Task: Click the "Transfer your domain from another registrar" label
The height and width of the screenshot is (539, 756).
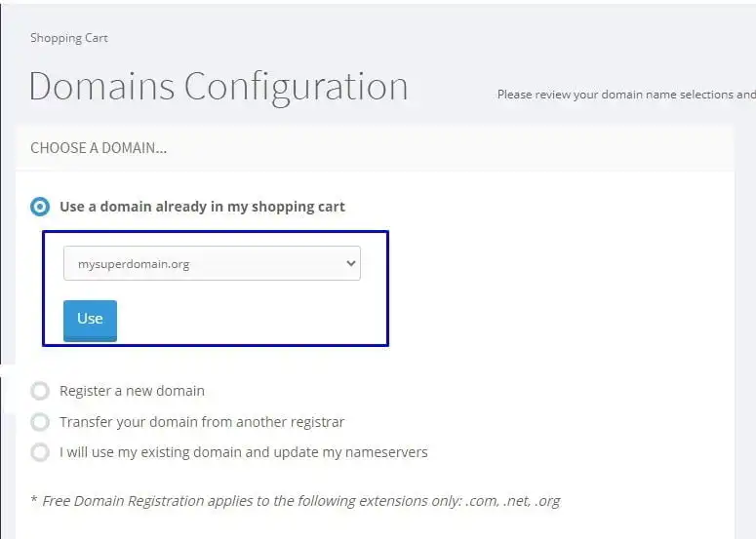Action: coord(202,422)
